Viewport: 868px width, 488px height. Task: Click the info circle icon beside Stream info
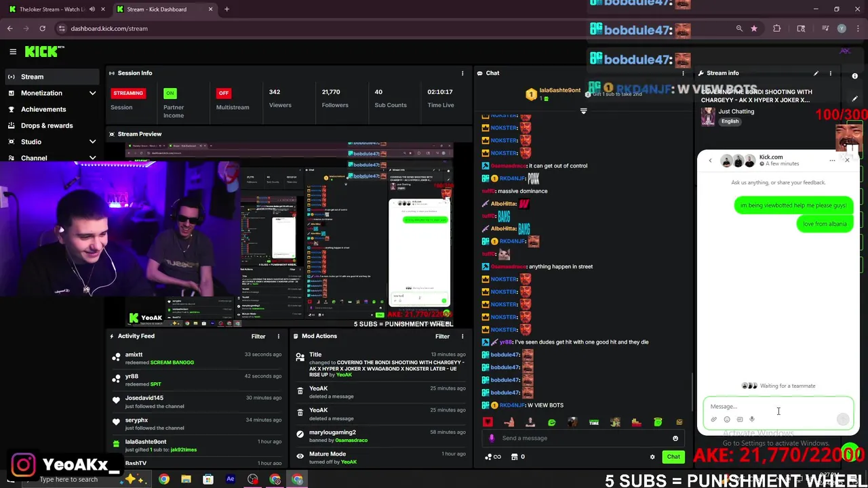[x=855, y=76]
